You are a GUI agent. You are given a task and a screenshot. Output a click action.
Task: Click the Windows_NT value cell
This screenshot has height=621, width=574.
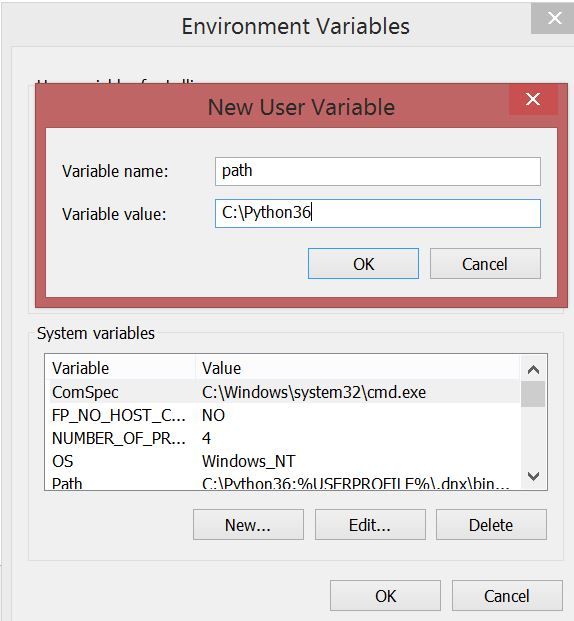coord(248,461)
